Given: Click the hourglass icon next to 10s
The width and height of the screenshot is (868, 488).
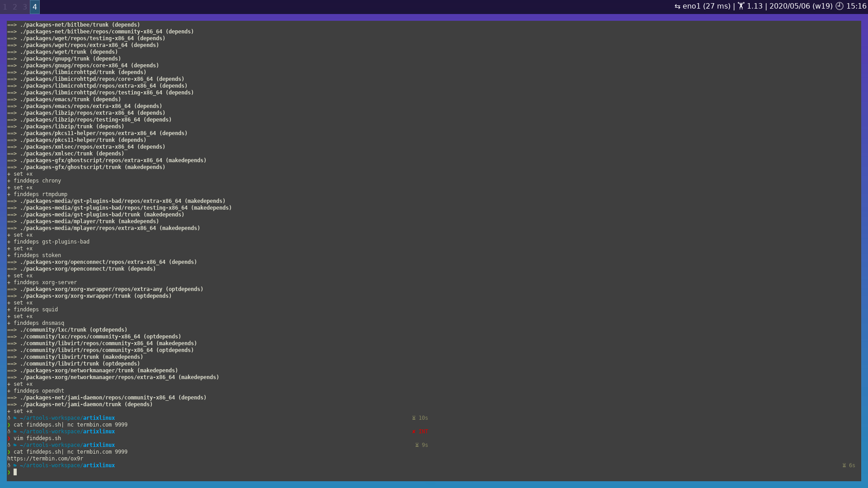Looking at the screenshot, I should click(414, 418).
